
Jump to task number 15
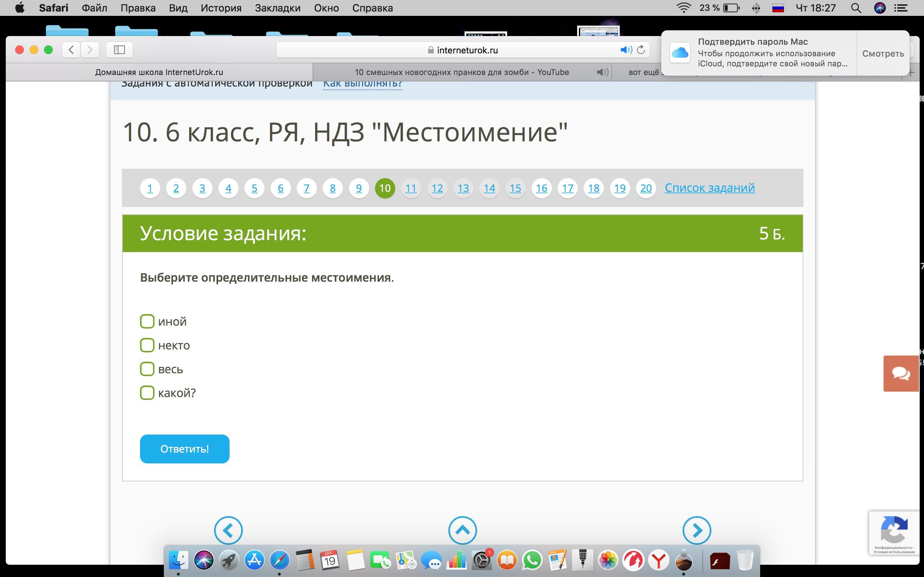[x=515, y=188]
